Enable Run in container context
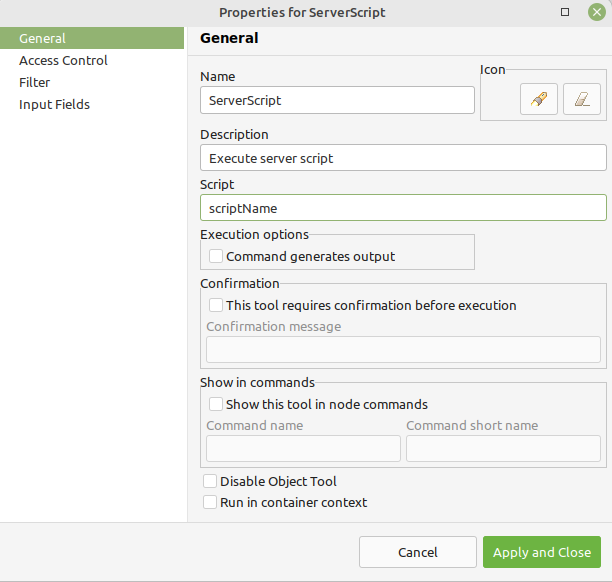Viewport: 612px width, 582px height. point(210,503)
